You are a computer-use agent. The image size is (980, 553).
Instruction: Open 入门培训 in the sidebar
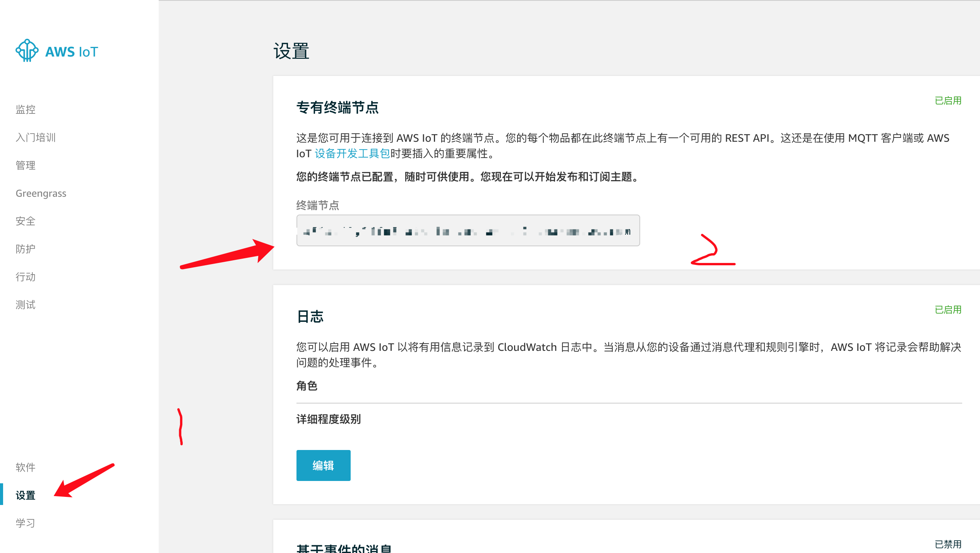click(x=36, y=137)
